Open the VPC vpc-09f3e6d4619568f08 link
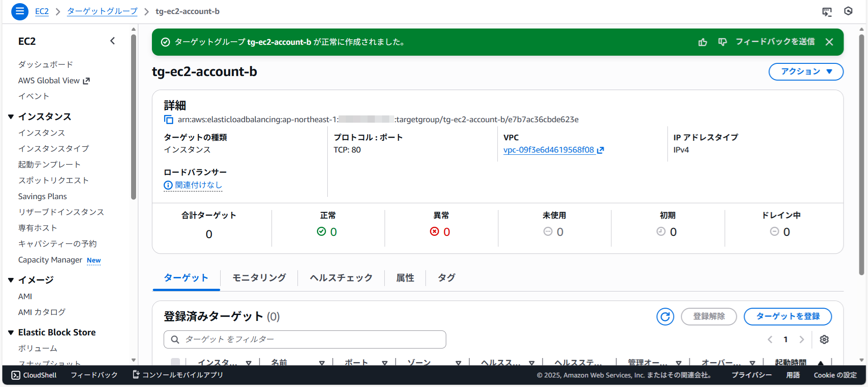This screenshot has width=868, height=387. (548, 150)
